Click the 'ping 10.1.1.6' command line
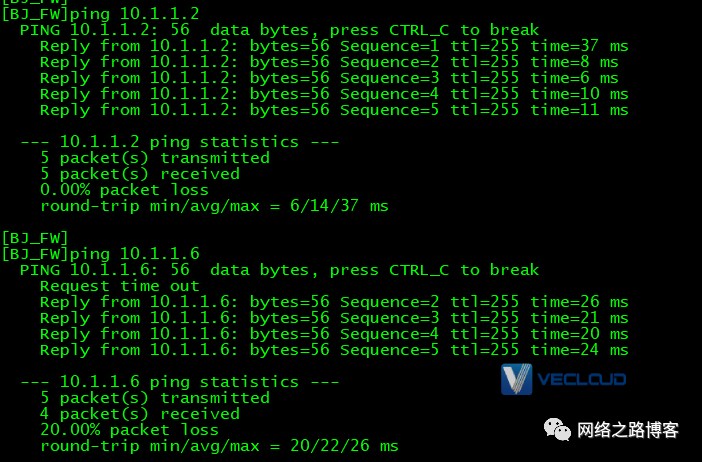 101,254
